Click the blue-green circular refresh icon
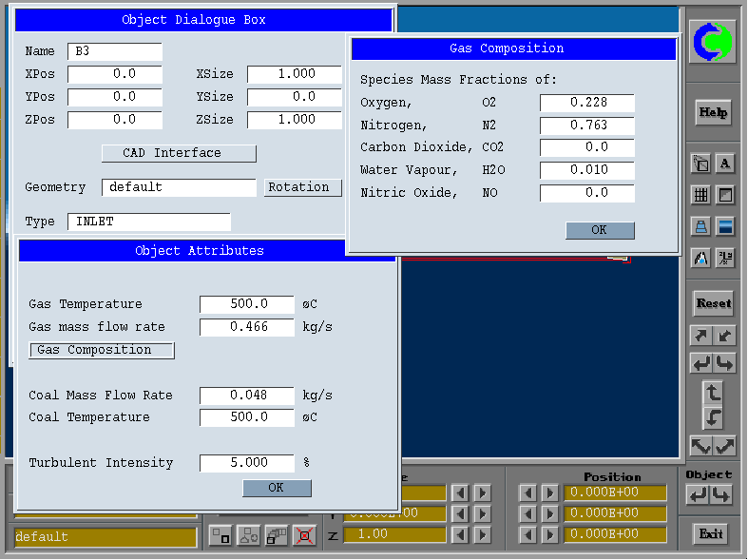This screenshot has width=748, height=560. pos(712,42)
